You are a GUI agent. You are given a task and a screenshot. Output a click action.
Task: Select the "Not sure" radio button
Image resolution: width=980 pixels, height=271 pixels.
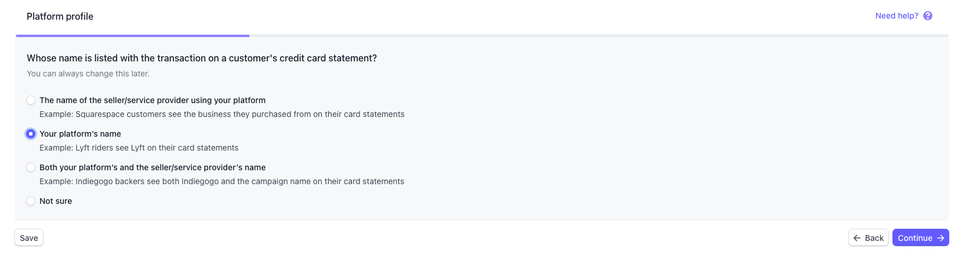(31, 201)
